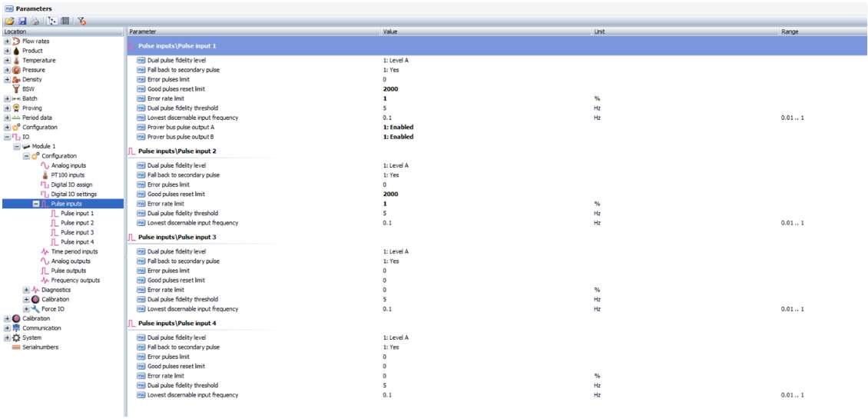Expand the Flow rates node
This screenshot has height=419, width=868.
(7, 41)
